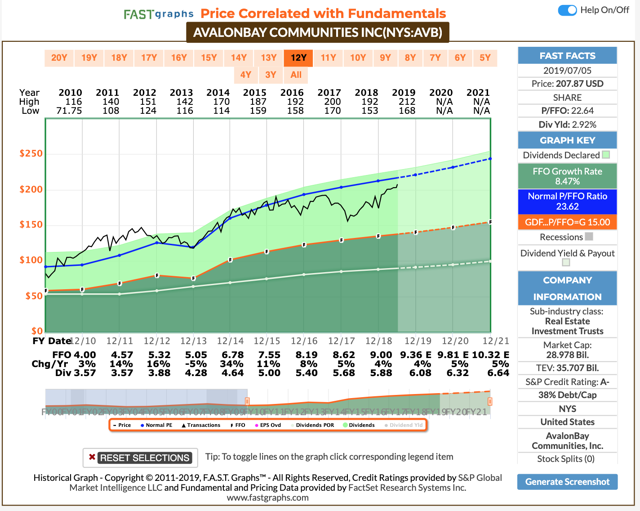This screenshot has height=511, width=640.
Task: Select the 10Y time range tab
Action: pos(358,58)
